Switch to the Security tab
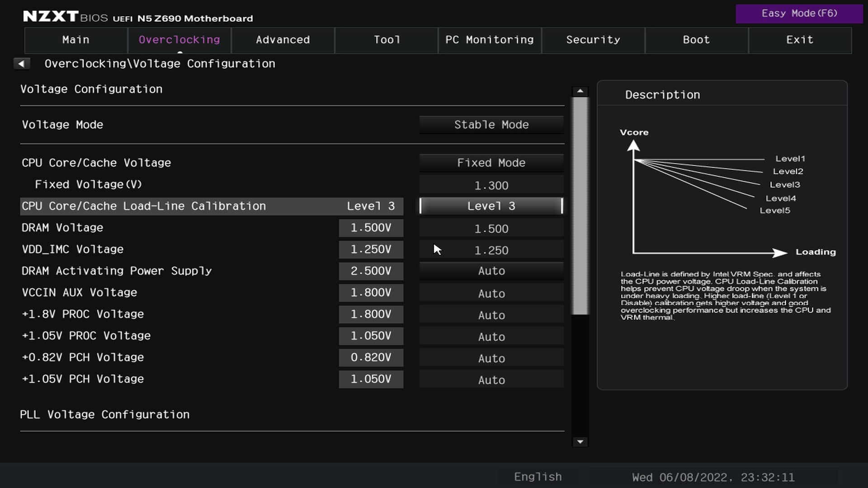This screenshot has height=488, width=868. [x=593, y=40]
